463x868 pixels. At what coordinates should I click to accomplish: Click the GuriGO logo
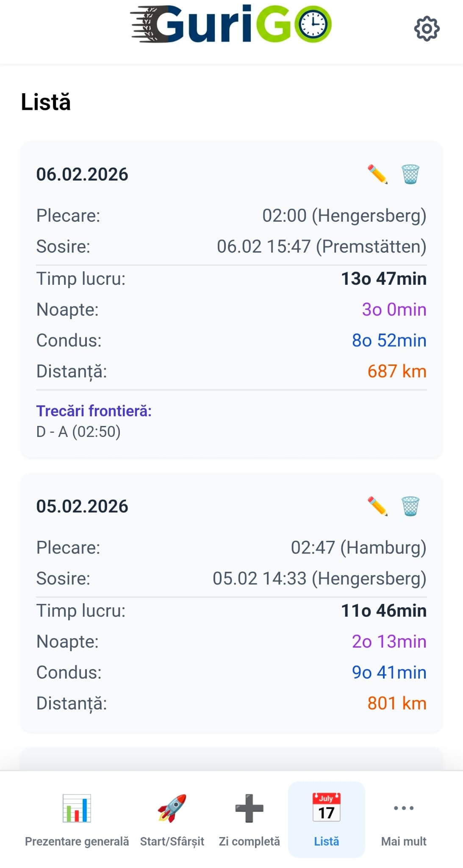(231, 25)
